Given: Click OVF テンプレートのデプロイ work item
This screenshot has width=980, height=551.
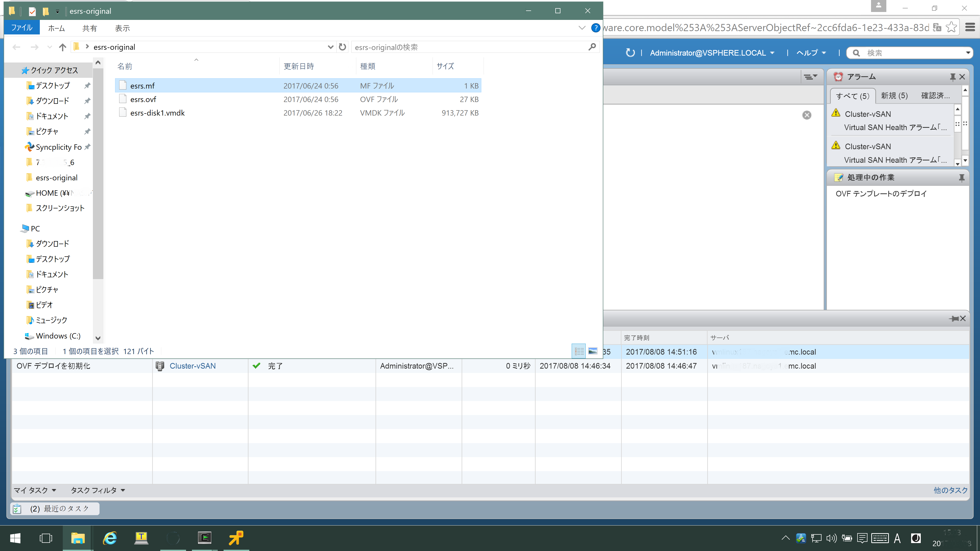Looking at the screenshot, I should pos(881,194).
